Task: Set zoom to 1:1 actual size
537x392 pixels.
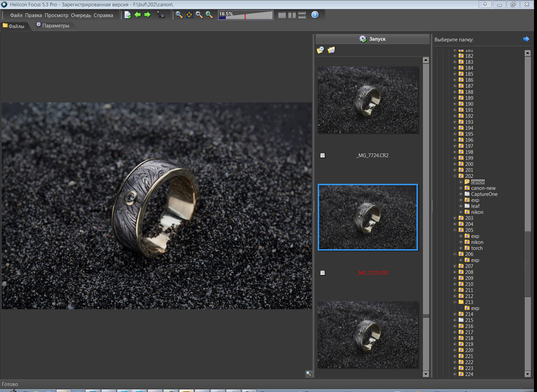Action: pyautogui.click(x=179, y=15)
